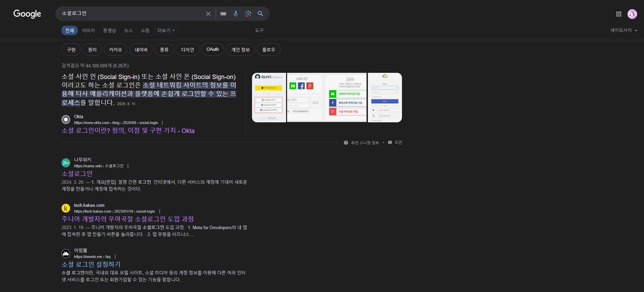
Task: Select the 네이버 filter chip
Action: pos(141,49)
